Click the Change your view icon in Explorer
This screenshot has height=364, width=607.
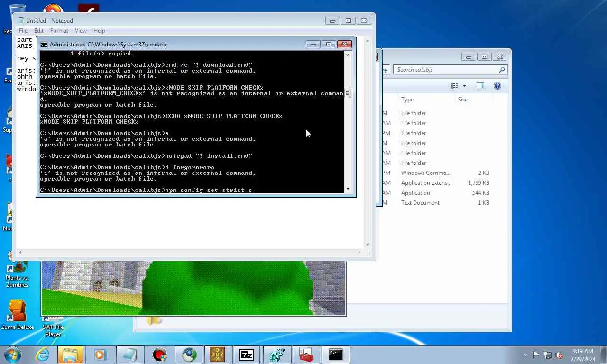tap(454, 86)
